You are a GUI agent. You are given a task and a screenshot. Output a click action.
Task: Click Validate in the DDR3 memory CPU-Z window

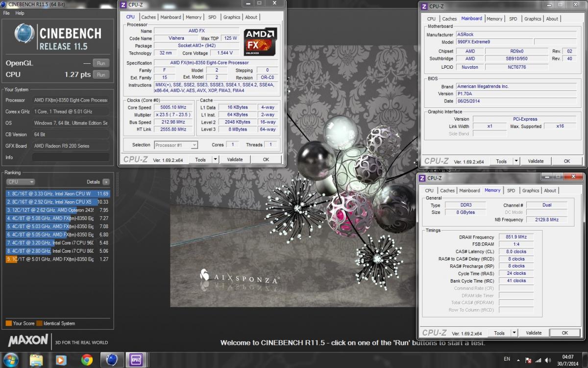534,333
